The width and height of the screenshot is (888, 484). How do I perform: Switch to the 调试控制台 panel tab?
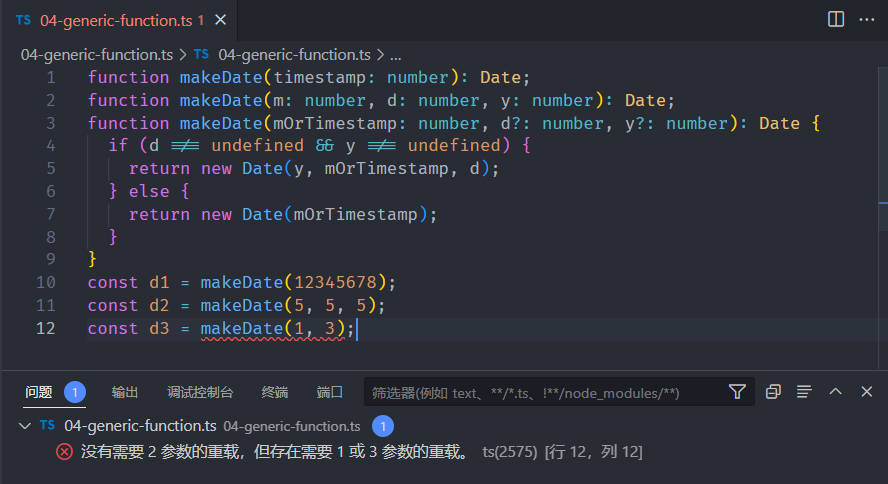click(x=200, y=392)
